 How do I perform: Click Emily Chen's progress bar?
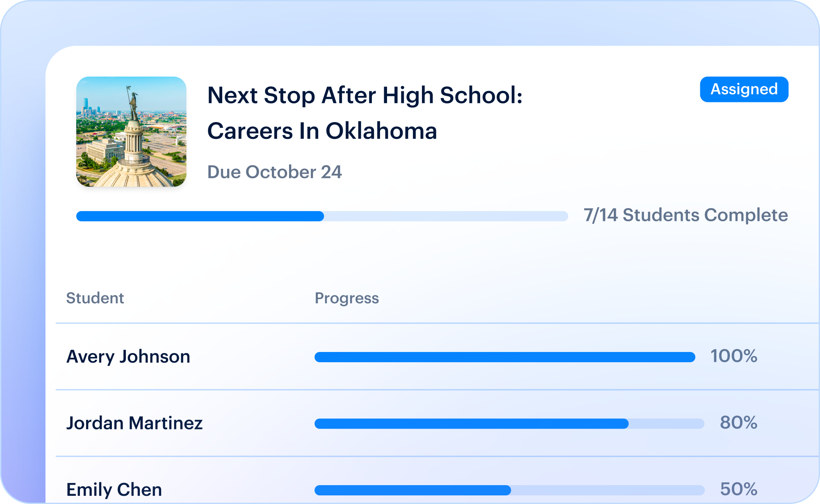tap(509, 490)
